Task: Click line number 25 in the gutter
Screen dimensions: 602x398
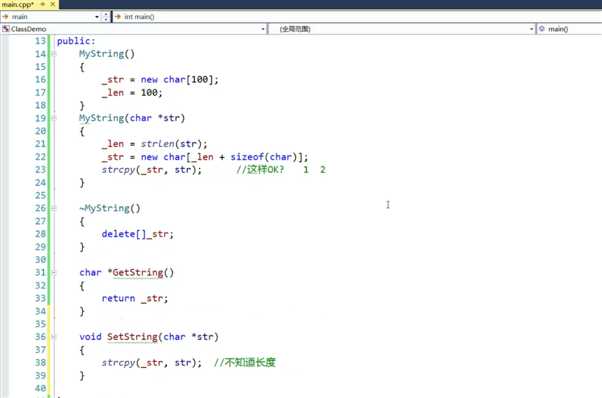Action: [40, 195]
